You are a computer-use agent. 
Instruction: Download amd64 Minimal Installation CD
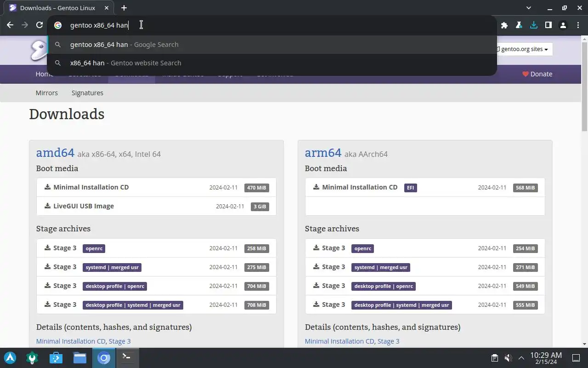click(x=156, y=187)
